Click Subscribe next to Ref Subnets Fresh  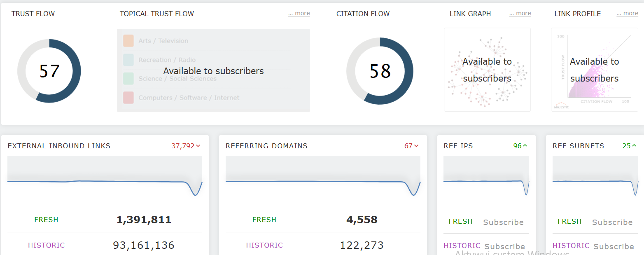click(612, 222)
